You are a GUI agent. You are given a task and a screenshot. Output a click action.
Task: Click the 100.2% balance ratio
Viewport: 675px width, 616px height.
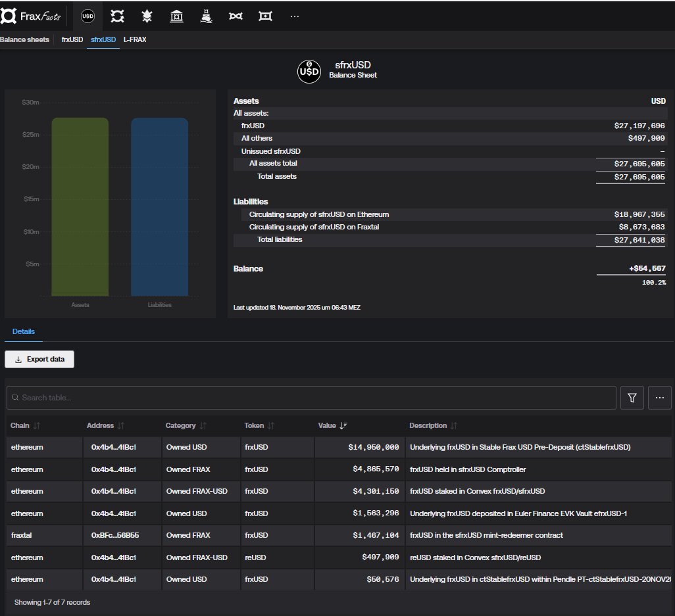(x=653, y=283)
